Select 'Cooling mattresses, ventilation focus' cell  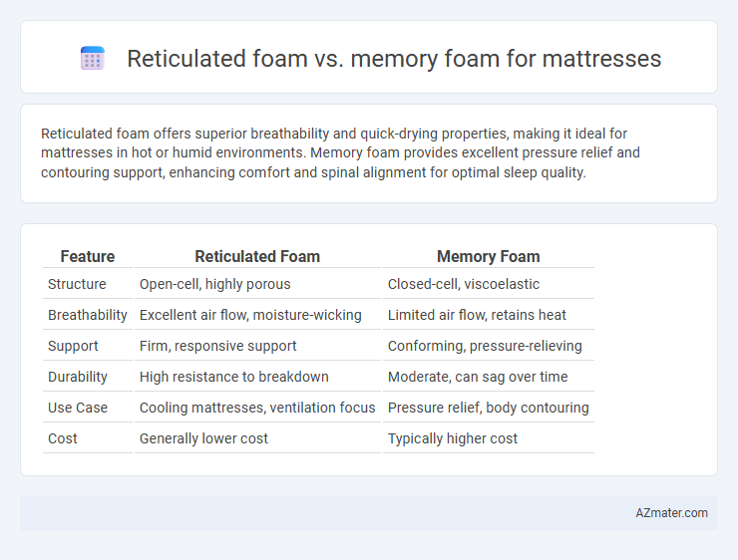tap(257, 408)
